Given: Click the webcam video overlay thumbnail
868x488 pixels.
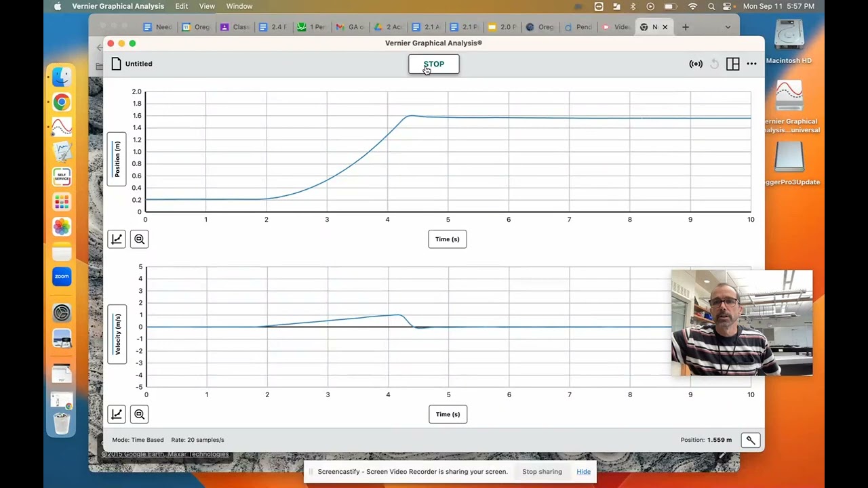Looking at the screenshot, I should tap(742, 323).
